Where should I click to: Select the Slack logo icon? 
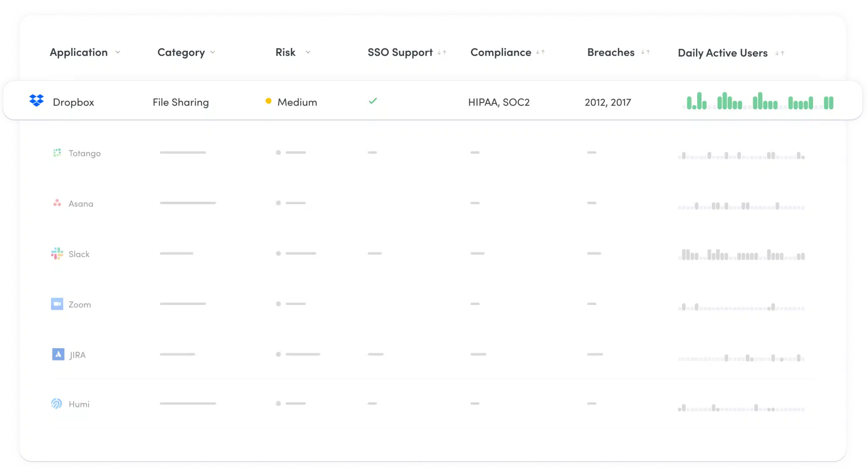[x=57, y=254]
